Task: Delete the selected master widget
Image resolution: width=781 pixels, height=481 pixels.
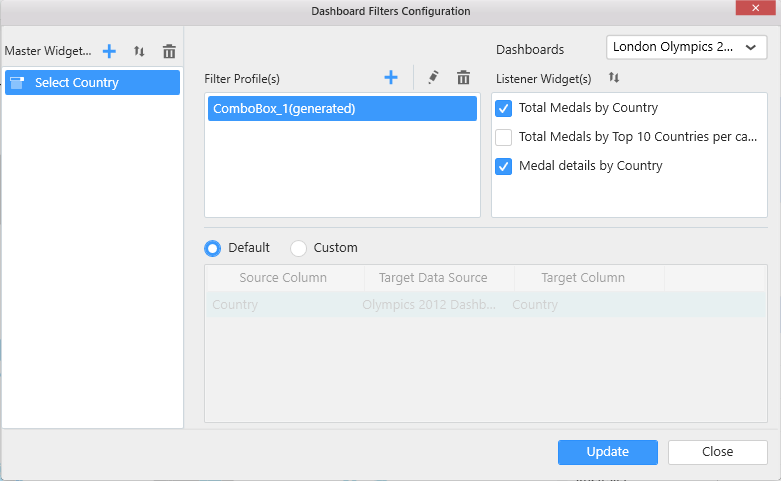Action: (169, 51)
